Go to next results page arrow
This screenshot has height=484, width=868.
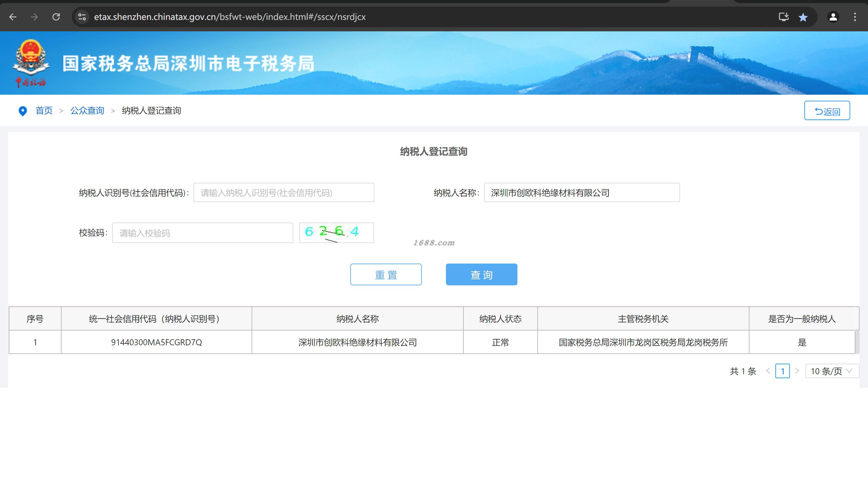tap(797, 371)
